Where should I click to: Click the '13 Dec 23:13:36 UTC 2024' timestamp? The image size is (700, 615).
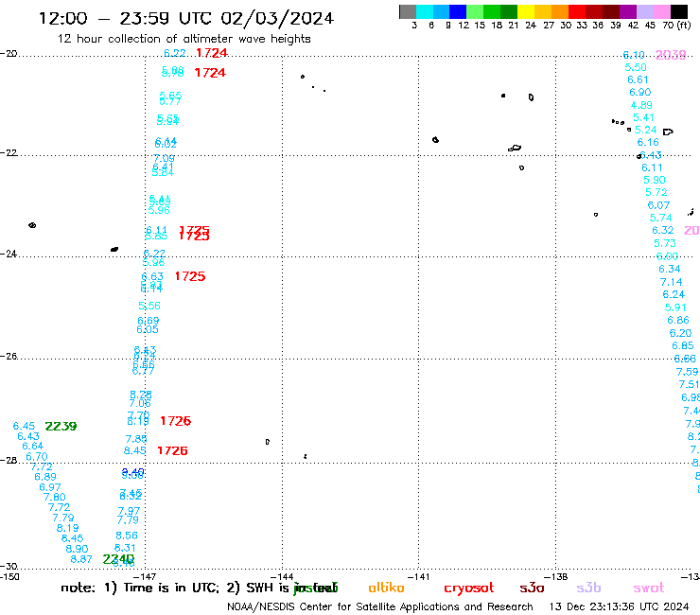point(619,607)
